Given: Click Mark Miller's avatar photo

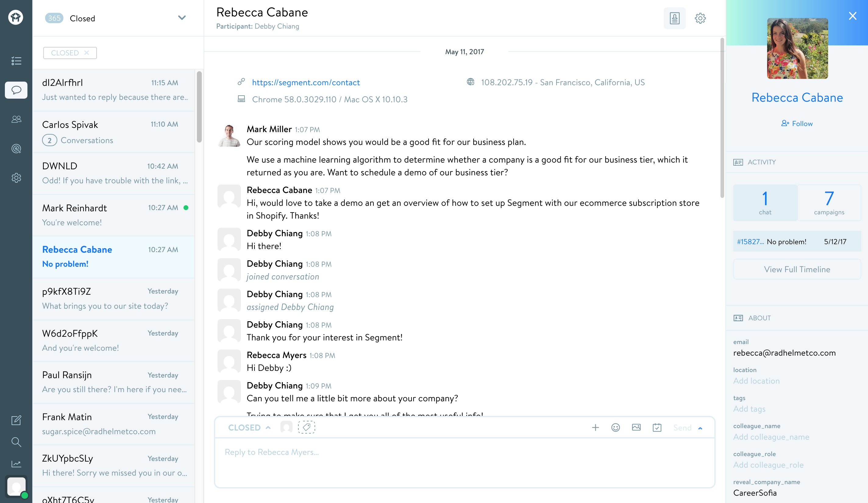Looking at the screenshot, I should point(229,135).
